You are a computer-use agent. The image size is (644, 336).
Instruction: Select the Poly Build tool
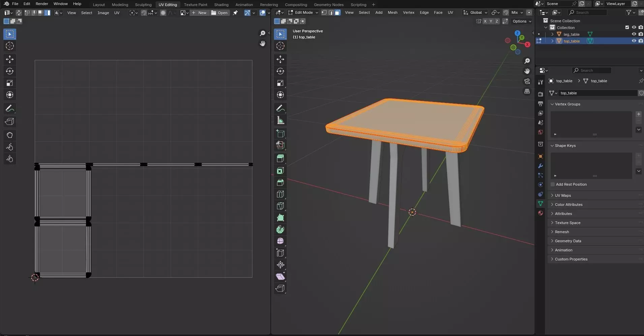(280, 218)
